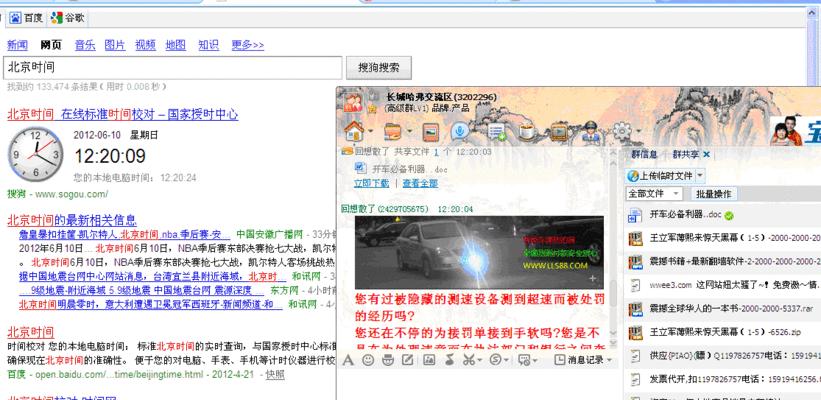Expand the chat bubble dropdown arrow
821x400 pixels.
click(x=534, y=360)
